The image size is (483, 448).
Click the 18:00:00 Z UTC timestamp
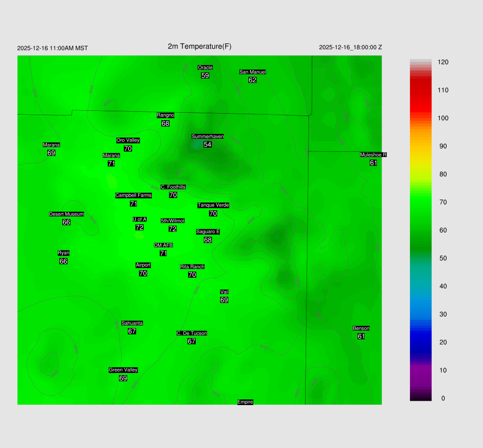(350, 47)
